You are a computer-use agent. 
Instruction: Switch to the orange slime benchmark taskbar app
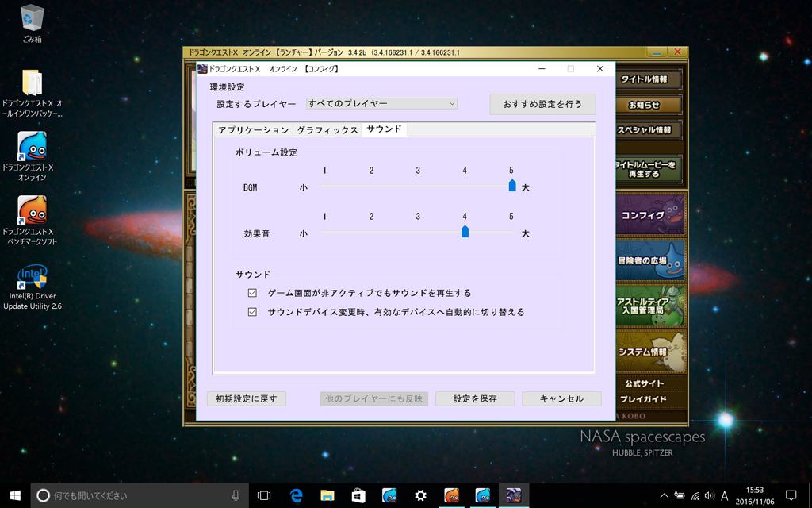click(x=451, y=495)
